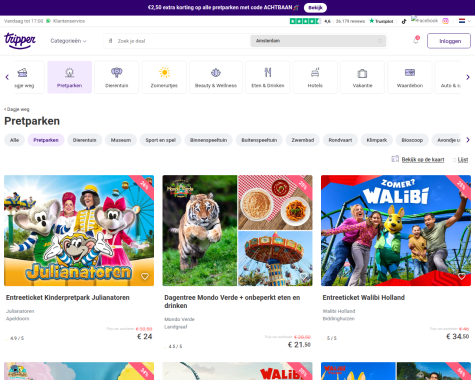
Task: Click the 4.5 / 5 Mondo Verde rating
Action: coord(174,347)
